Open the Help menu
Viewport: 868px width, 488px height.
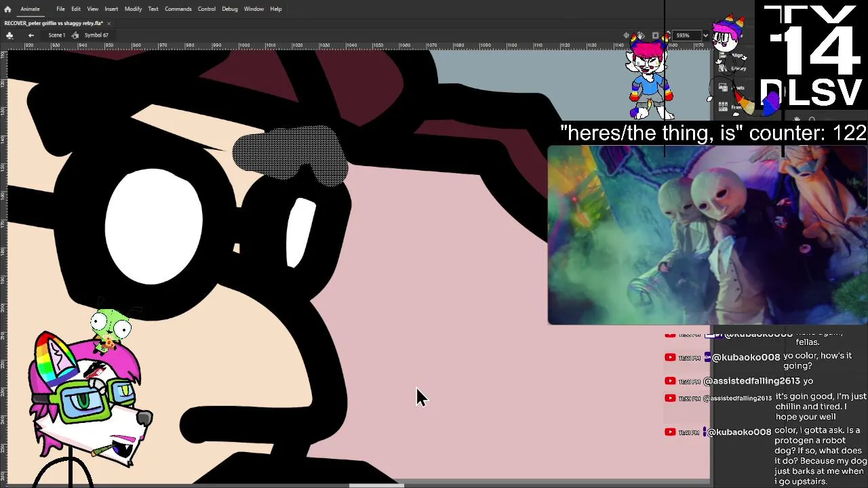[x=276, y=9]
